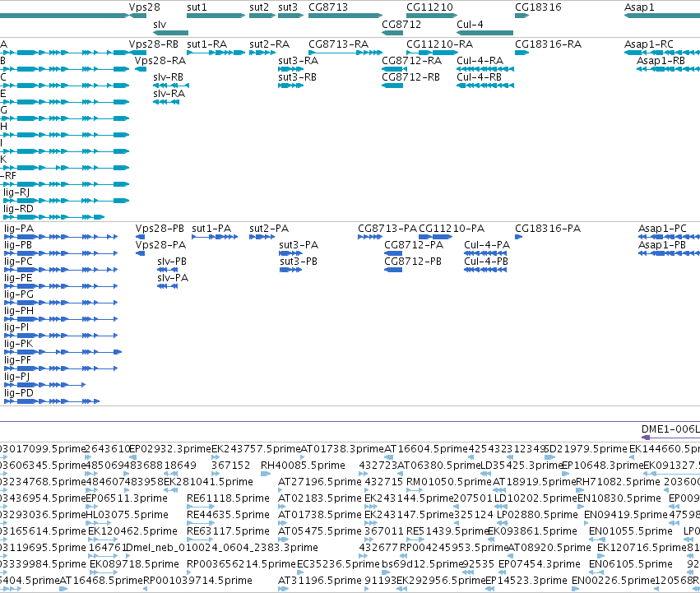Image resolution: width=700 pixels, height=593 pixels.
Task: Click the CG11210-RA transcript
Action: click(x=432, y=53)
